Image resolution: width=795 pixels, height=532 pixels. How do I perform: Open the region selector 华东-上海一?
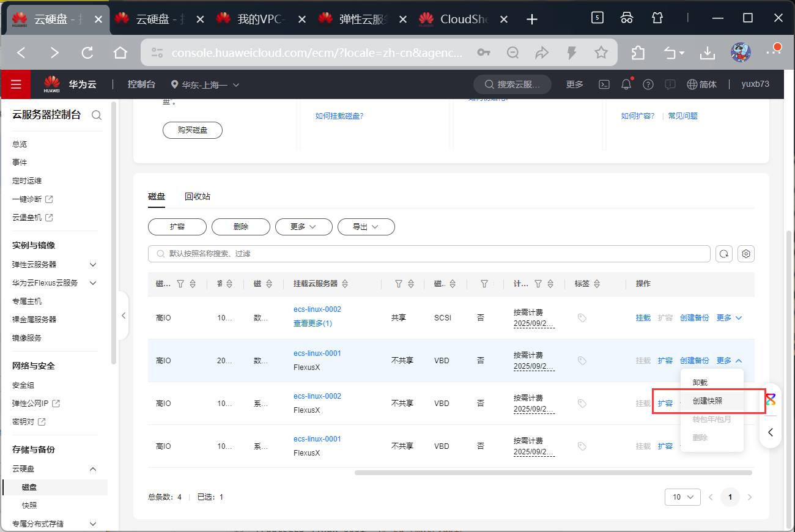[x=205, y=85]
